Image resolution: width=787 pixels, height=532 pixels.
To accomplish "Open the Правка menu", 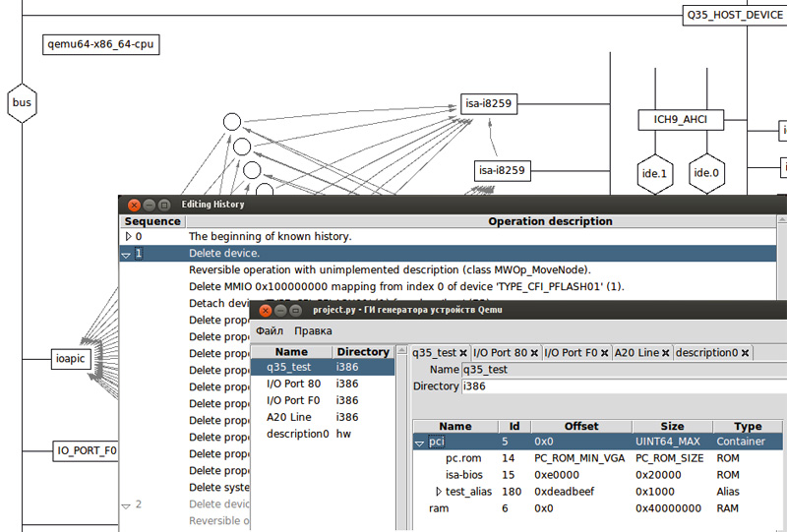I will 313,331.
